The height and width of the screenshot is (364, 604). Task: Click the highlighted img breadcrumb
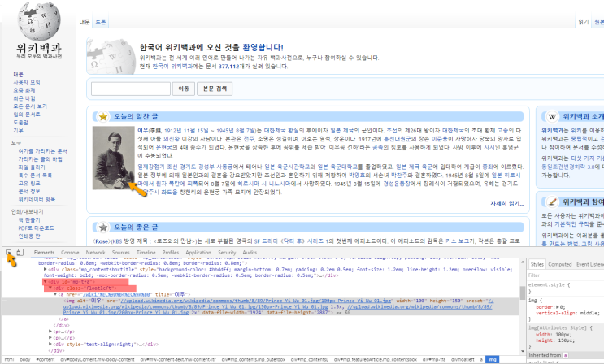(x=492, y=359)
